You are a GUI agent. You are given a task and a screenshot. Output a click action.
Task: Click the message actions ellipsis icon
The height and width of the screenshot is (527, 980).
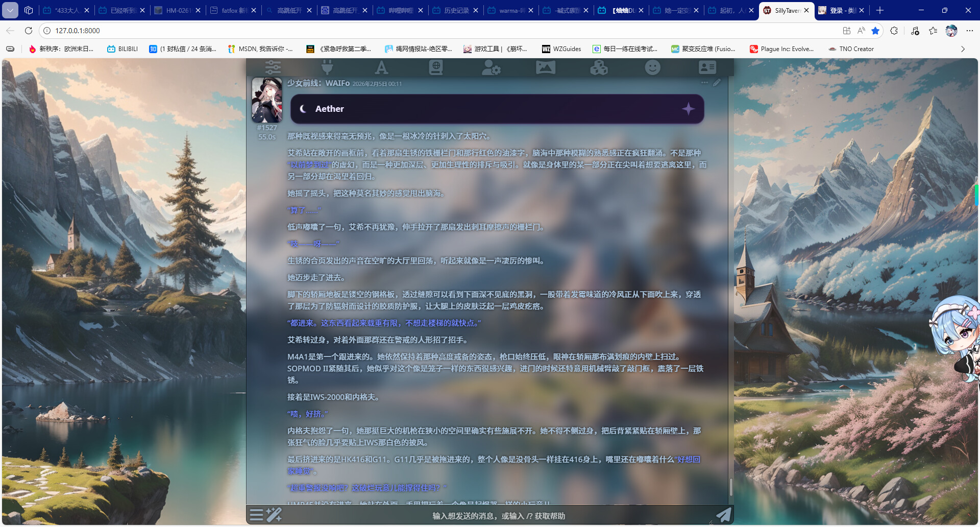tap(704, 83)
